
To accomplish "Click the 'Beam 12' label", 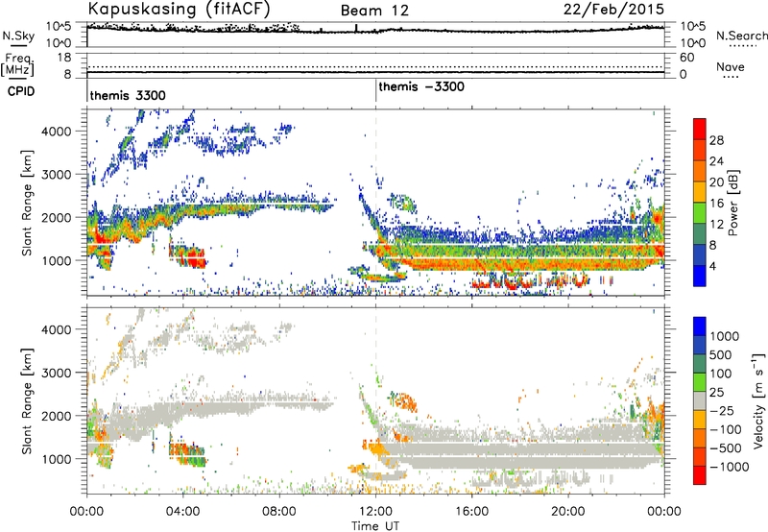I will coord(374,11).
